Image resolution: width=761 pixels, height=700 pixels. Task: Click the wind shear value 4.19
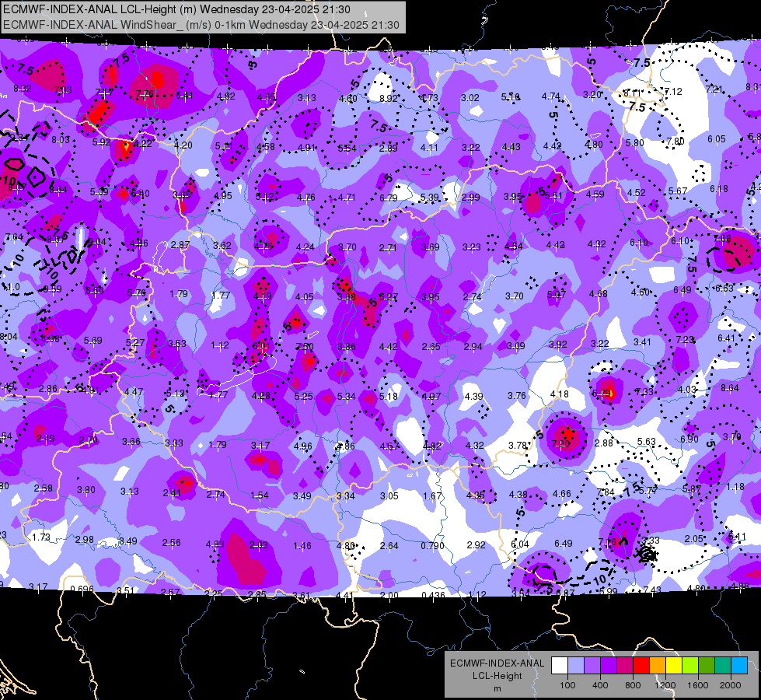point(263,296)
